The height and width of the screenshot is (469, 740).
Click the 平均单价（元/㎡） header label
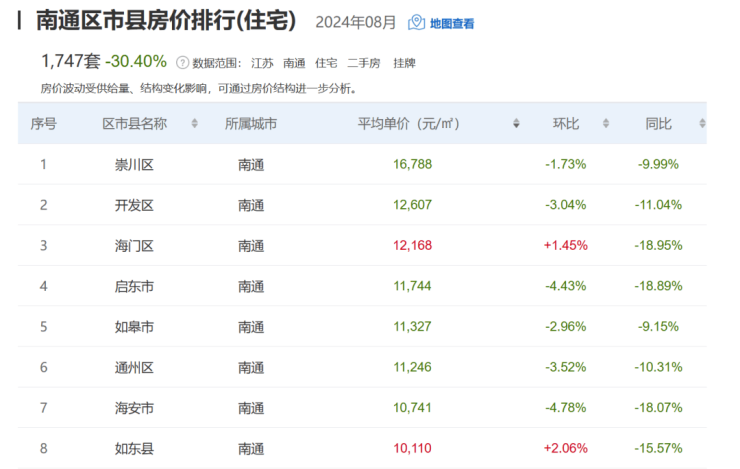(408, 124)
